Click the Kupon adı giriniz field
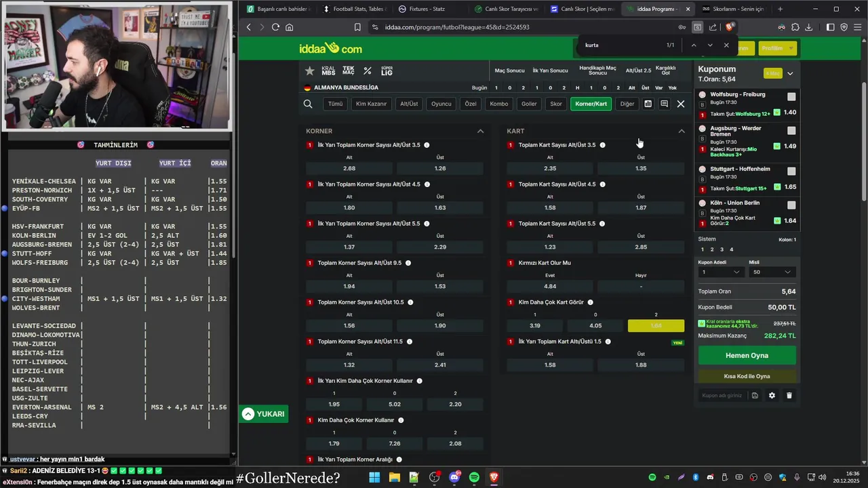 coord(722,395)
